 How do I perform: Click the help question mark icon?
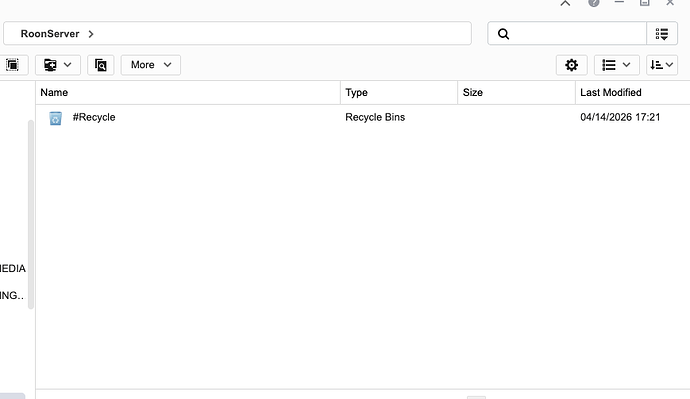click(594, 3)
